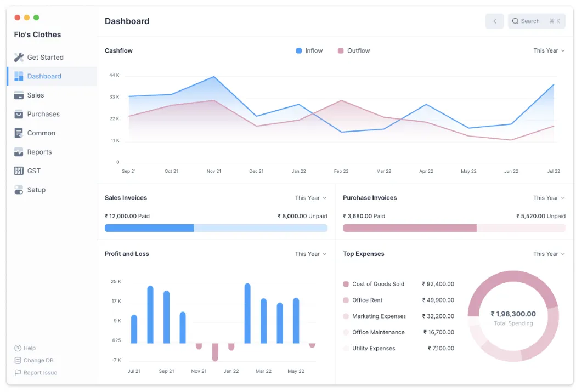The width and height of the screenshot is (576, 392).
Task: Click the ₹ 1,98,300.00 total spending figure
Action: pos(513,314)
